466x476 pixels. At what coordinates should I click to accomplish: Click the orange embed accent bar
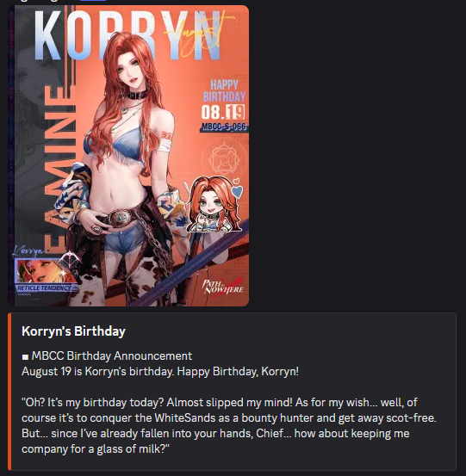click(x=9, y=392)
